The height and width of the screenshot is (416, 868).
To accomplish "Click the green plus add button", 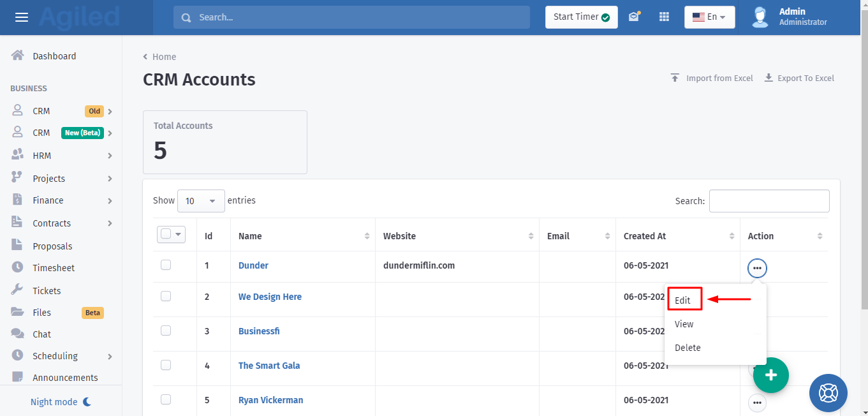I will pyautogui.click(x=770, y=375).
